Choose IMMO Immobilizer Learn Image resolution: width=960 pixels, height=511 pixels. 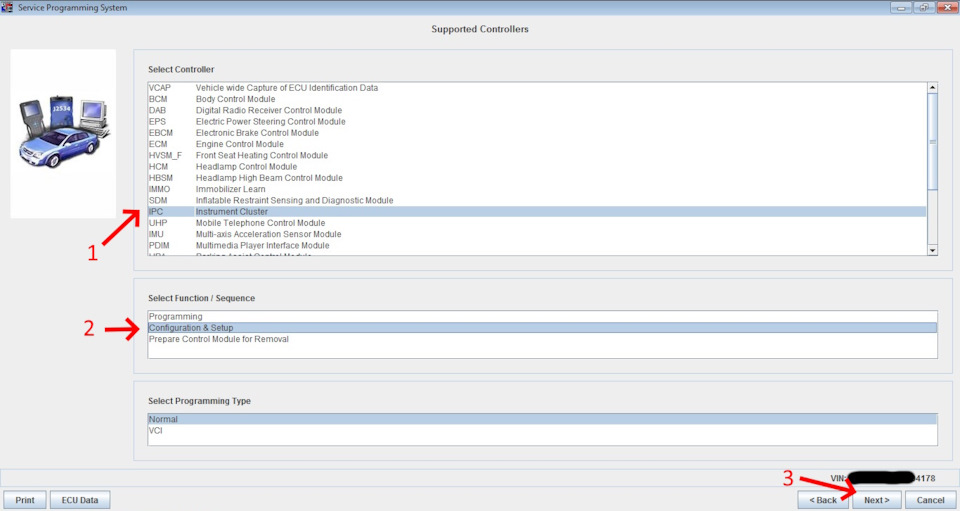pos(537,189)
